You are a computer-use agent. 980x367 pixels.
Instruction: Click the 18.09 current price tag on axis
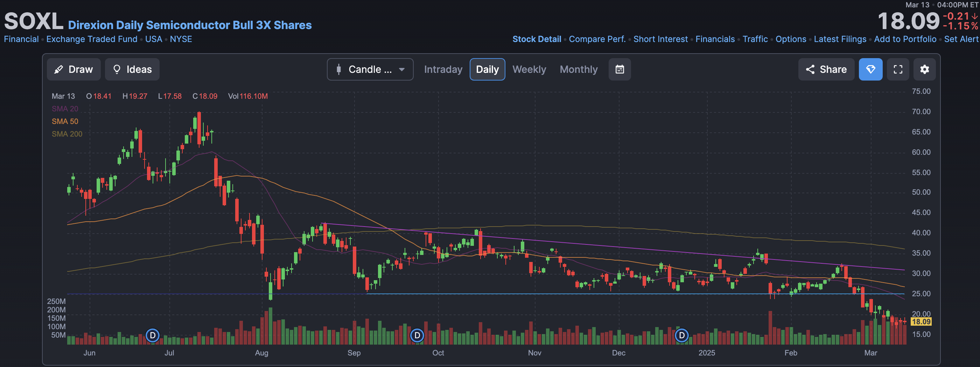[x=920, y=322]
